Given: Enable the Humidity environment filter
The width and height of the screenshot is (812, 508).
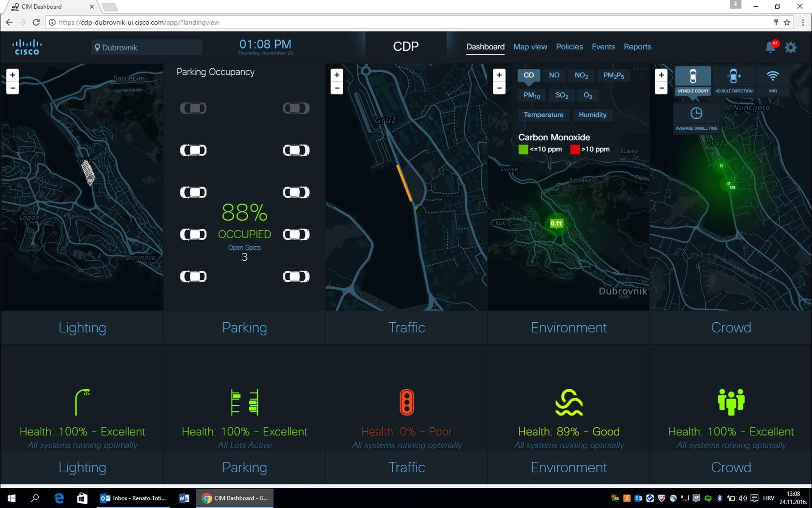Looking at the screenshot, I should (x=592, y=115).
